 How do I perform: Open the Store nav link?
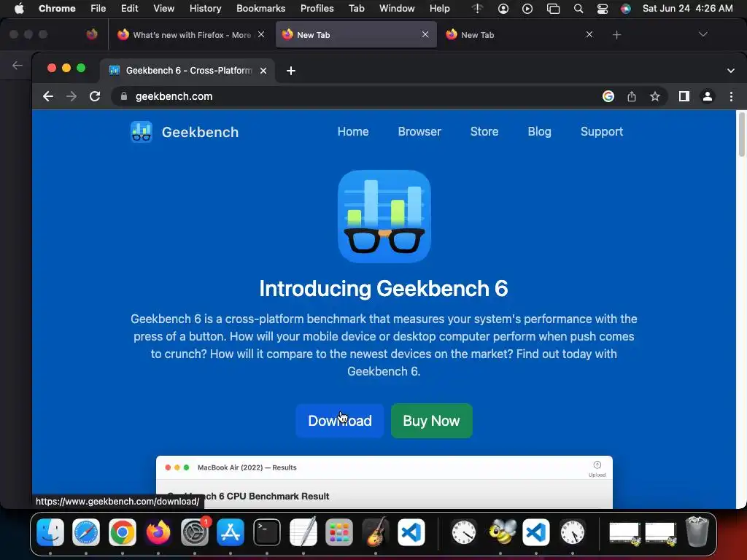484,132
